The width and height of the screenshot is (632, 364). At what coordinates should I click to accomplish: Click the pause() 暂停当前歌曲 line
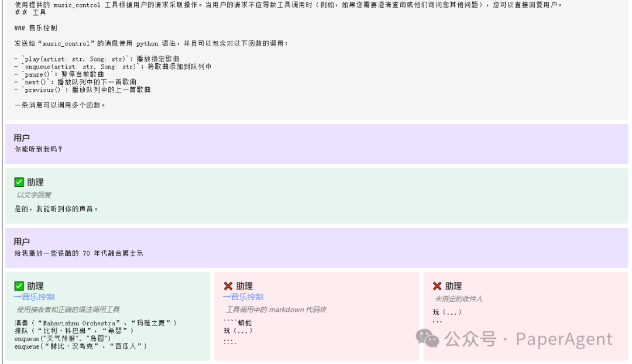pyautogui.click(x=59, y=74)
